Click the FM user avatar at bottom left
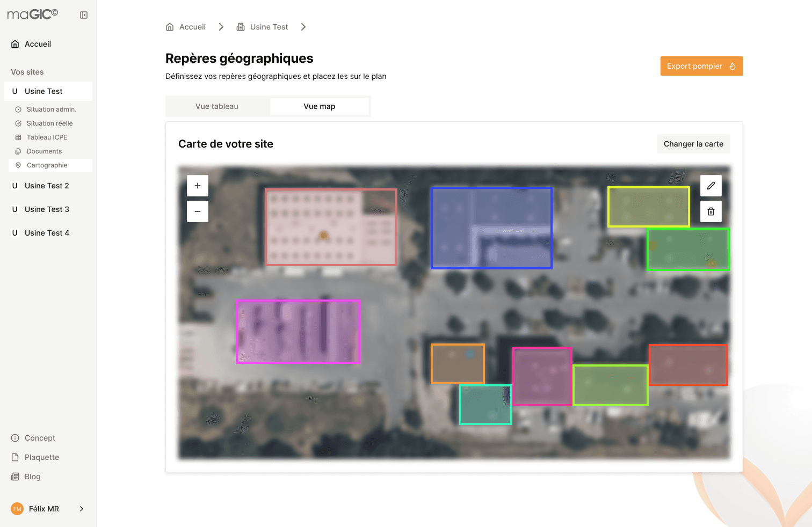The height and width of the screenshot is (527, 812). coord(17,508)
